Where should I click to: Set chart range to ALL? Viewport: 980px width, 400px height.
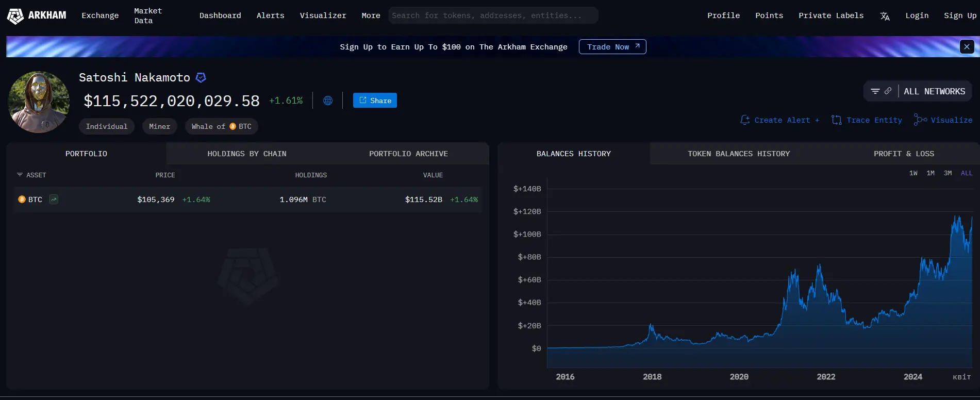pyautogui.click(x=967, y=173)
